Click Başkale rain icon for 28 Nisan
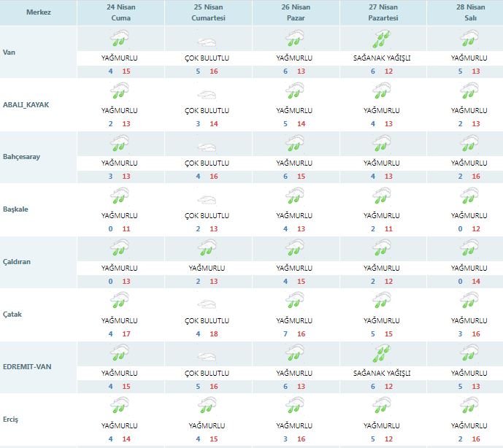503x448 pixels. pyautogui.click(x=469, y=197)
